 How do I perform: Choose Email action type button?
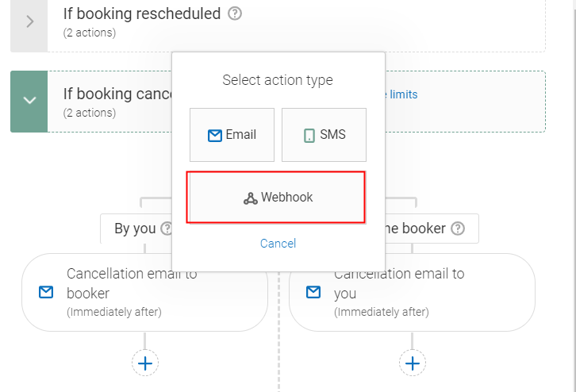pos(232,135)
